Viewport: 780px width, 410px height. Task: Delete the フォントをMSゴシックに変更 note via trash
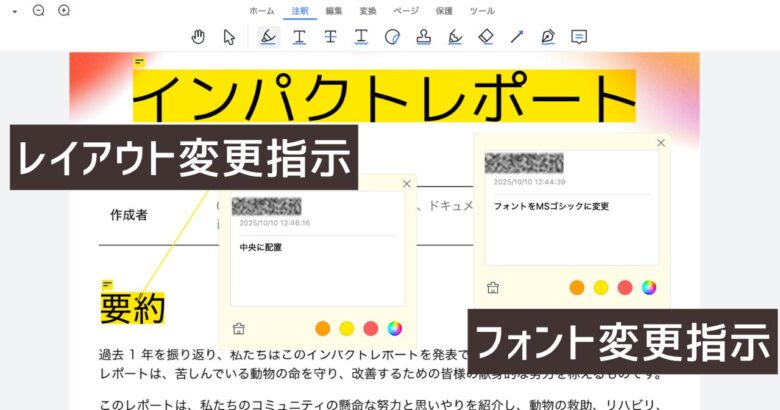coord(492,288)
